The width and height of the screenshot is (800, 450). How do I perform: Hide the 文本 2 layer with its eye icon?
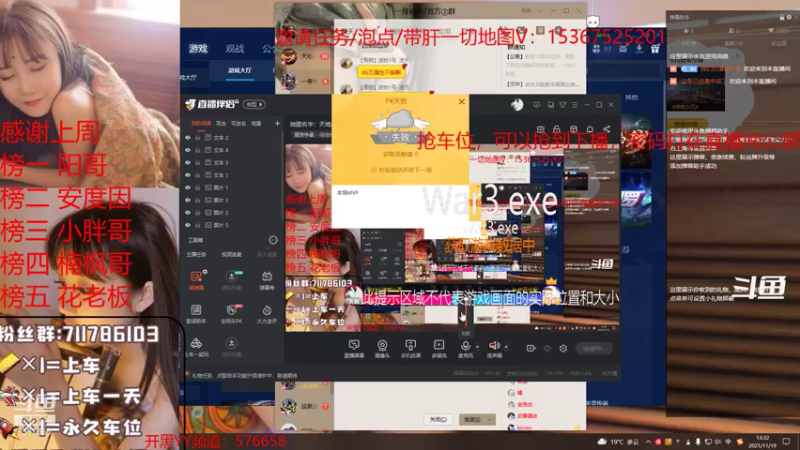[188, 138]
